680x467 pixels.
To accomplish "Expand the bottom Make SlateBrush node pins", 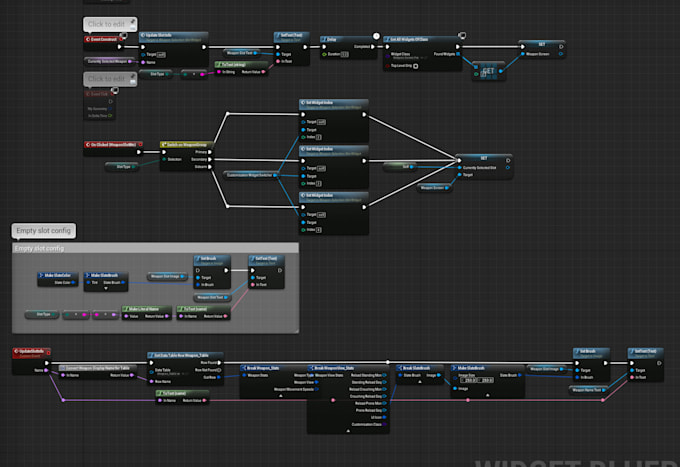I will tap(487, 395).
